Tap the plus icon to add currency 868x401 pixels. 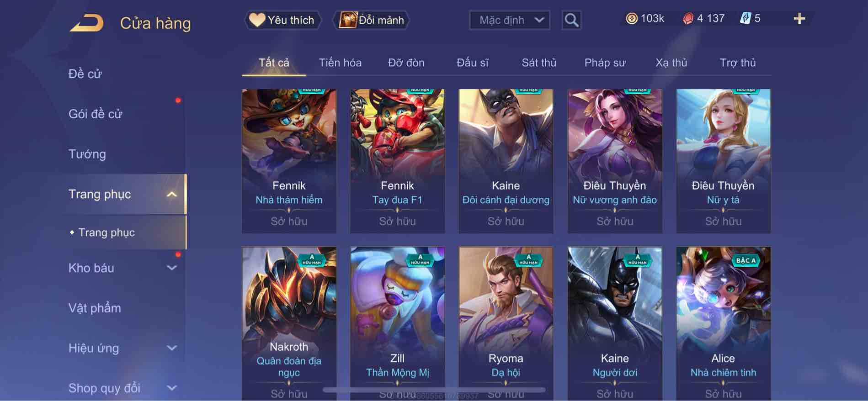799,19
